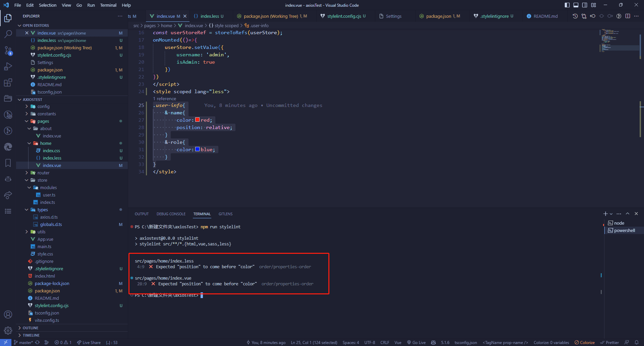644x346 pixels.
Task: Open the Bookmarks view in activity bar
Action: [x=8, y=163]
